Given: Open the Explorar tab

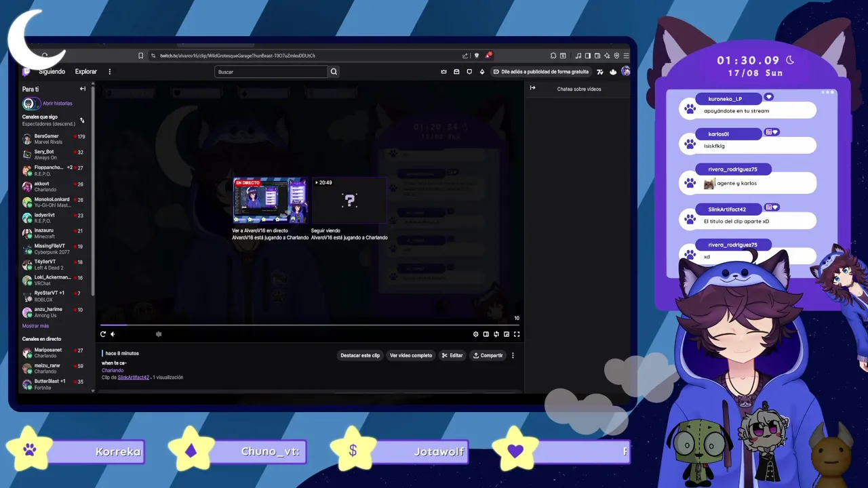Looking at the screenshot, I should (86, 72).
